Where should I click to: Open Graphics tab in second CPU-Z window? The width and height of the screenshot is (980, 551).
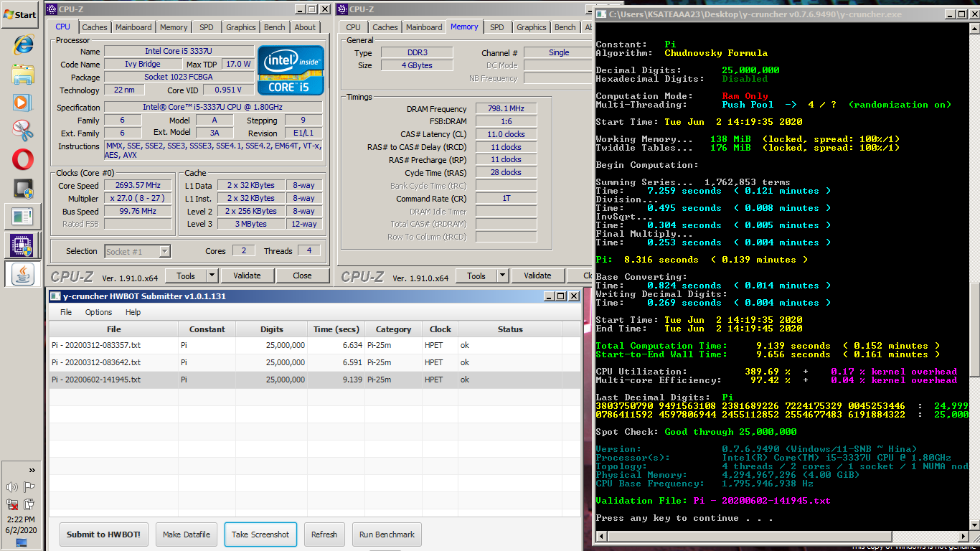(532, 27)
